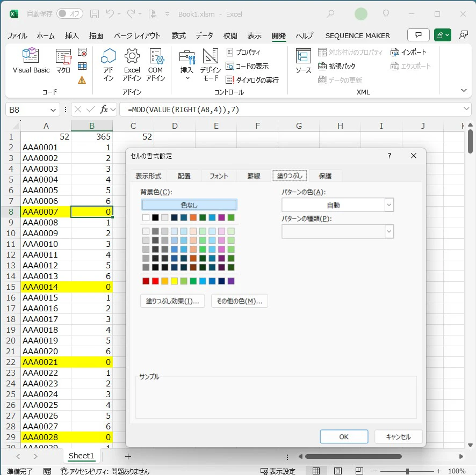Pick the purple standard color swatch
The width and height of the screenshot is (476, 475).
pos(231,281)
